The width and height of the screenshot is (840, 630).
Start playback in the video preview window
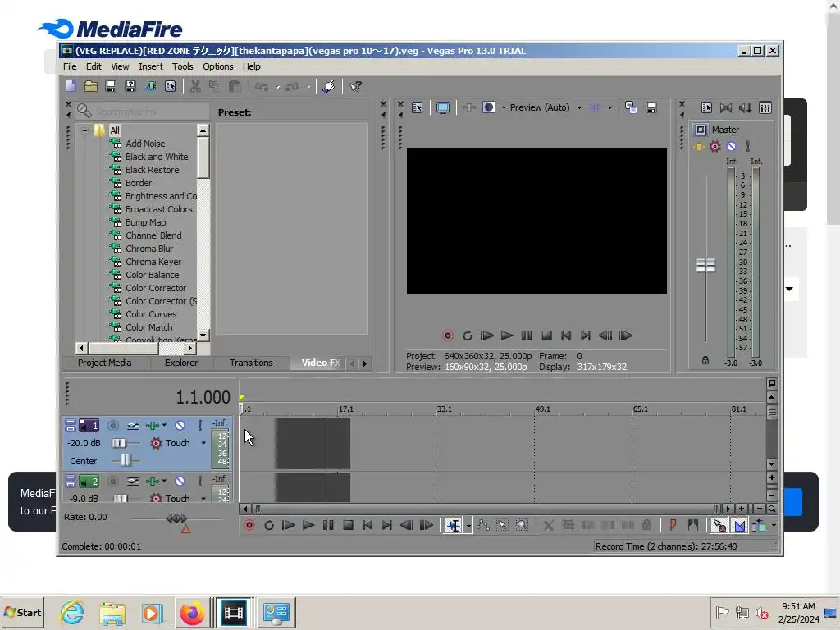506,336
